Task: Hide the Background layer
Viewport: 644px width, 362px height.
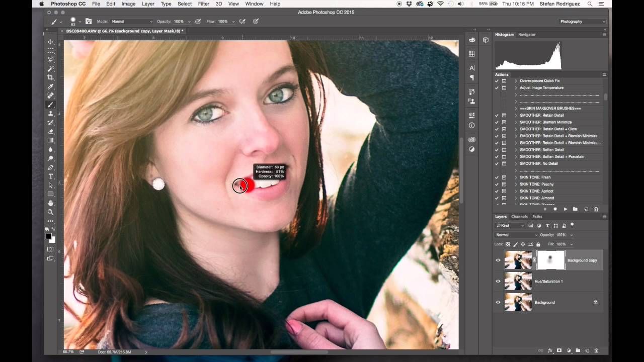Action: click(498, 302)
